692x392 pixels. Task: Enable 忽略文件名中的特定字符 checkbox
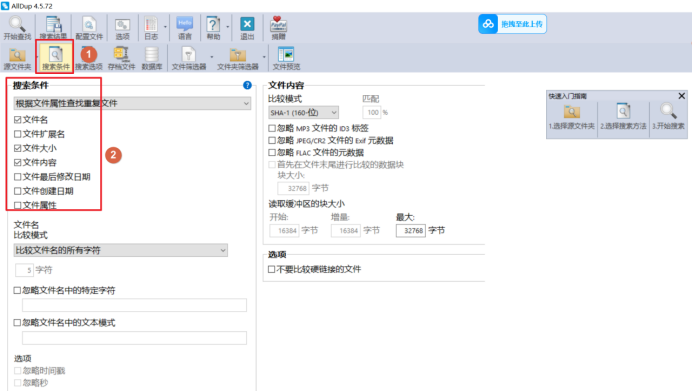tap(17, 290)
